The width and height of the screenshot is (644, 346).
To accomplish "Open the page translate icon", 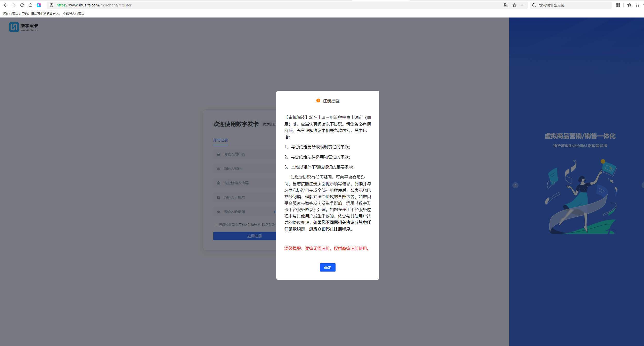I will (x=506, y=5).
